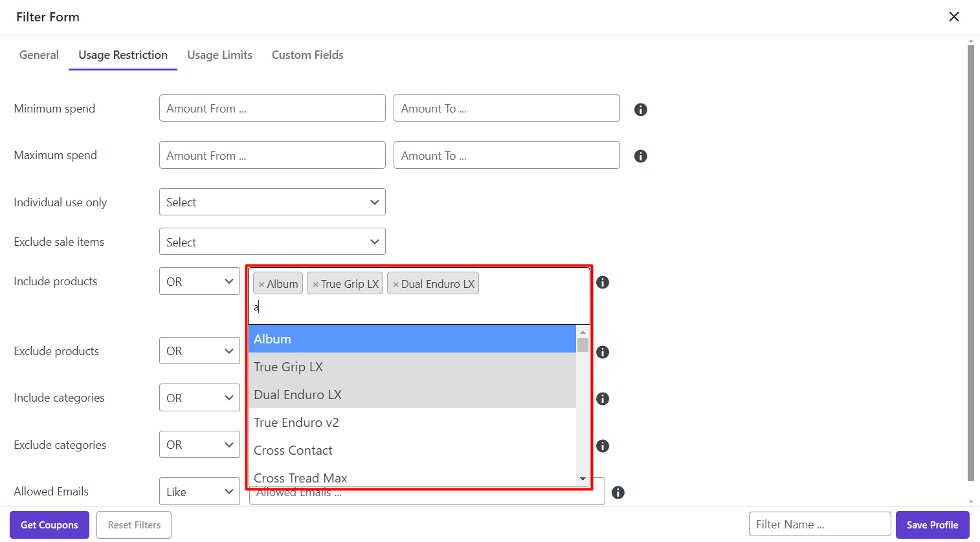
Task: Close the Filter Form dialog
Action: pyautogui.click(x=953, y=17)
